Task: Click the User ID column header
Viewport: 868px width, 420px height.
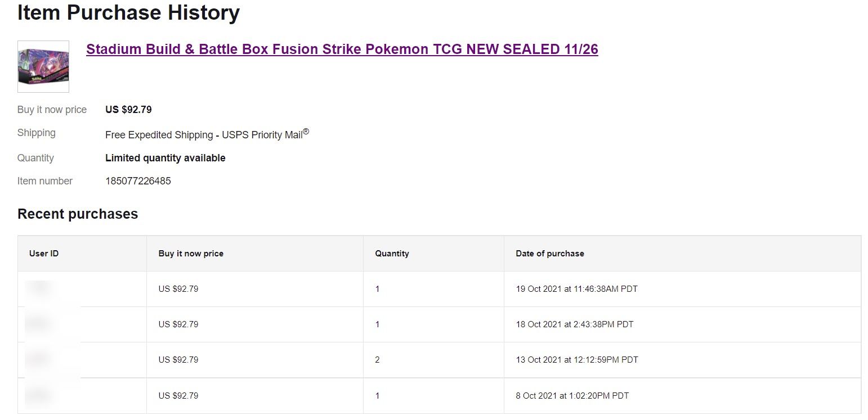Action: (44, 254)
